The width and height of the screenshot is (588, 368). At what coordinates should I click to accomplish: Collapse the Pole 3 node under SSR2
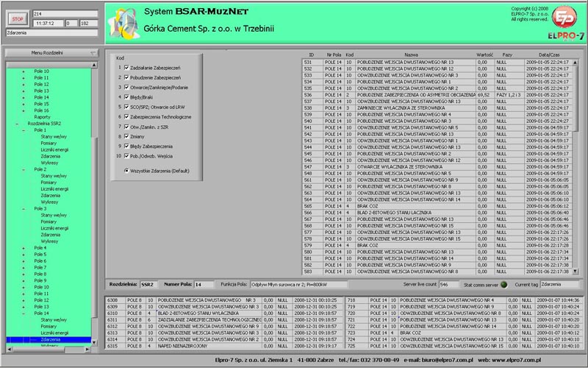tap(24, 208)
